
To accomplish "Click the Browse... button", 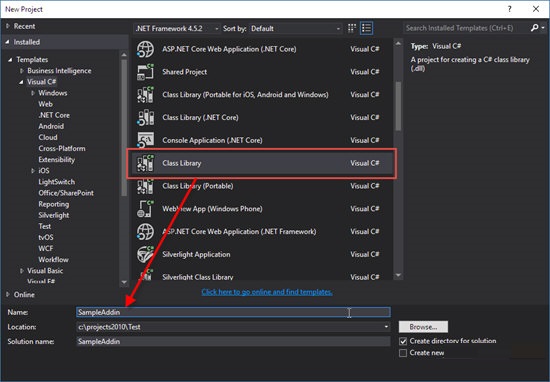I will point(423,327).
